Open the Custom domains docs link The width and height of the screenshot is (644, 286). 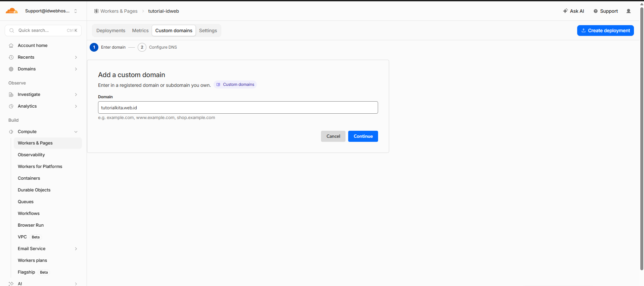(235, 84)
